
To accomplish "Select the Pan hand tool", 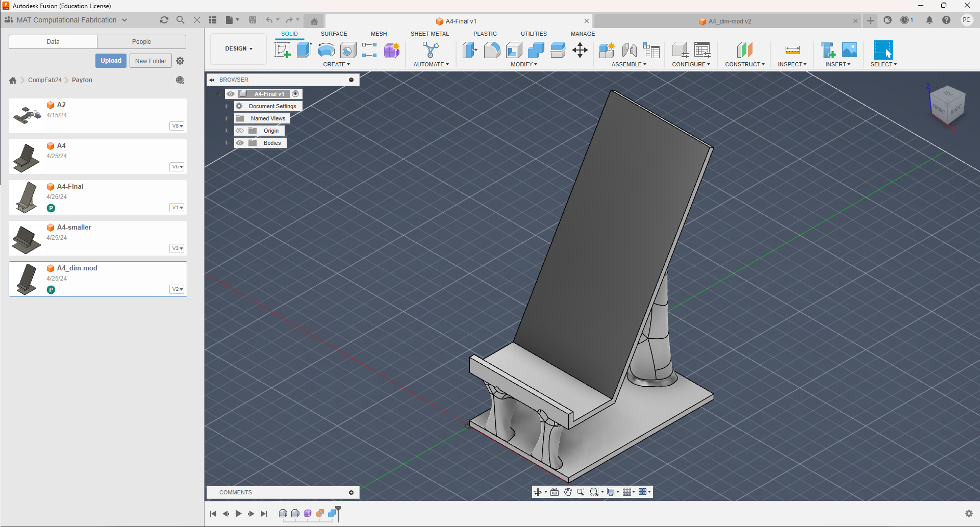I will pos(568,492).
